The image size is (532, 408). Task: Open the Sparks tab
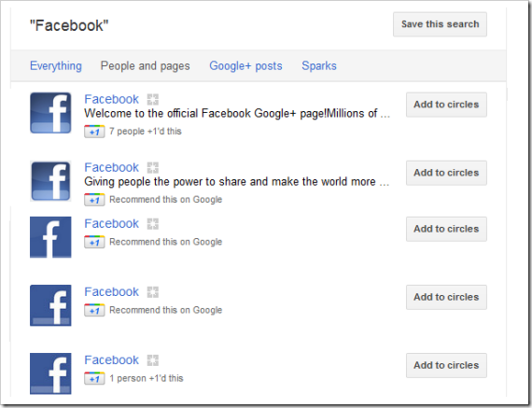tap(319, 66)
